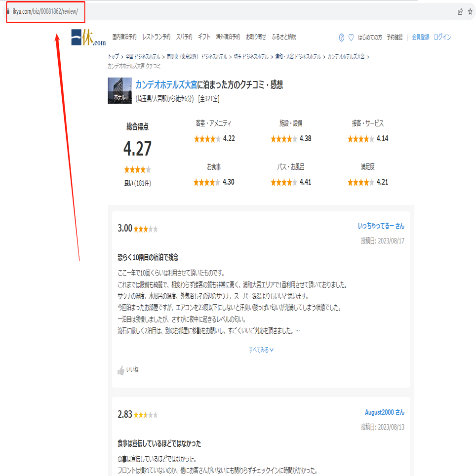Select the スパ予約 menu item
476x476 pixels.
[x=184, y=37]
